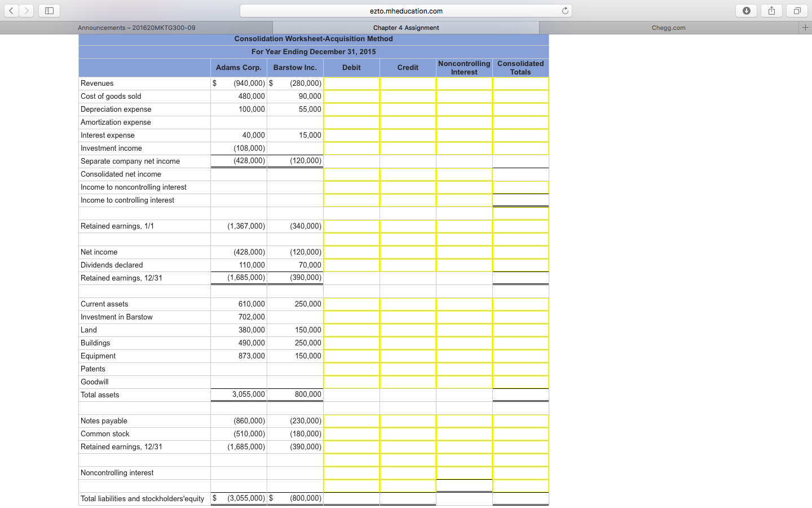The image size is (812, 508).
Task: Select the Debit cell for Patents
Action: click(351, 369)
